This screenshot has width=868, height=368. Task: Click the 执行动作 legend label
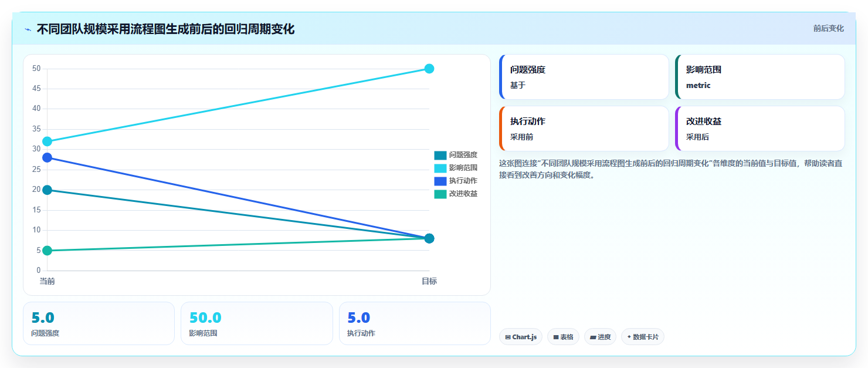click(x=463, y=181)
